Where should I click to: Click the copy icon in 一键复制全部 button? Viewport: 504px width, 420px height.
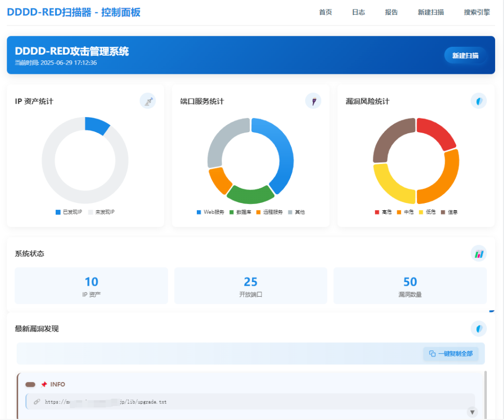coord(432,353)
